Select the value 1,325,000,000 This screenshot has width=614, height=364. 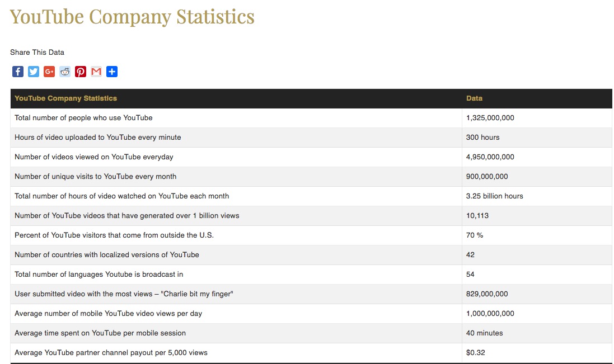point(490,117)
